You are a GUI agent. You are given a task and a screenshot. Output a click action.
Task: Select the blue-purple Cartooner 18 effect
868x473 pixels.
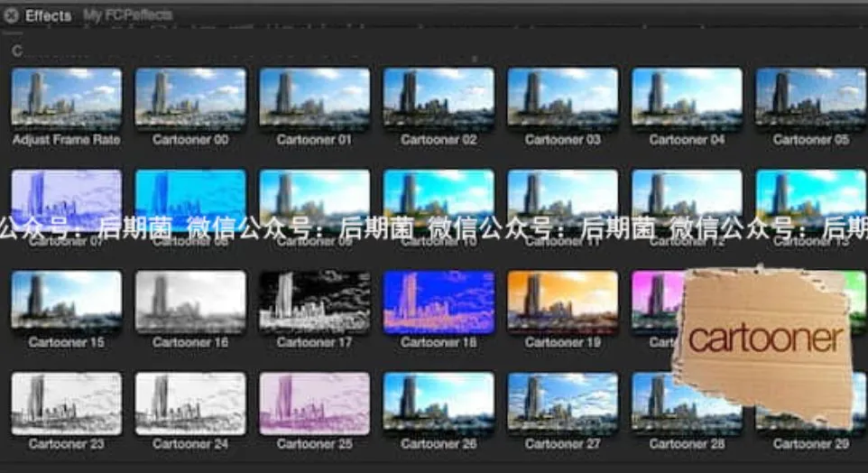[x=439, y=301]
